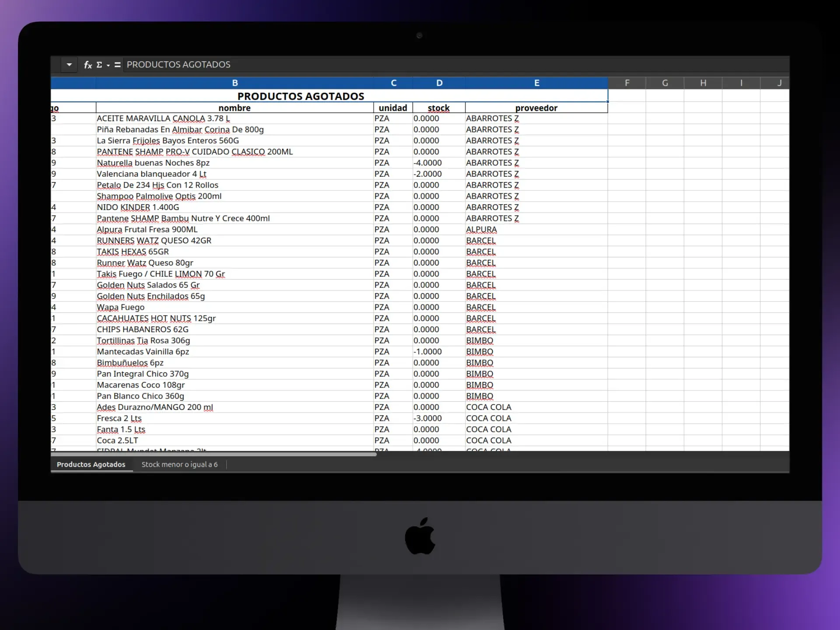Select 'Takis Fuego / CHILE LIMON 70 Gr'
Viewport: 840px width, 630px height.
coord(234,274)
